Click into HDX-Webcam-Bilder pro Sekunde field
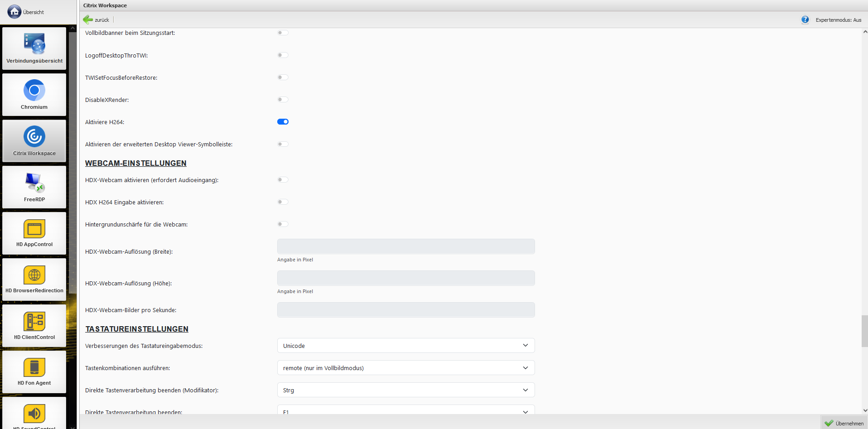The image size is (868, 429). point(406,309)
